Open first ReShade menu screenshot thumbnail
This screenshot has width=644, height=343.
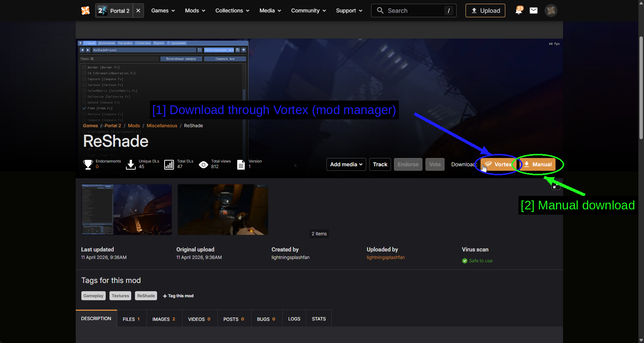pyautogui.click(x=127, y=209)
